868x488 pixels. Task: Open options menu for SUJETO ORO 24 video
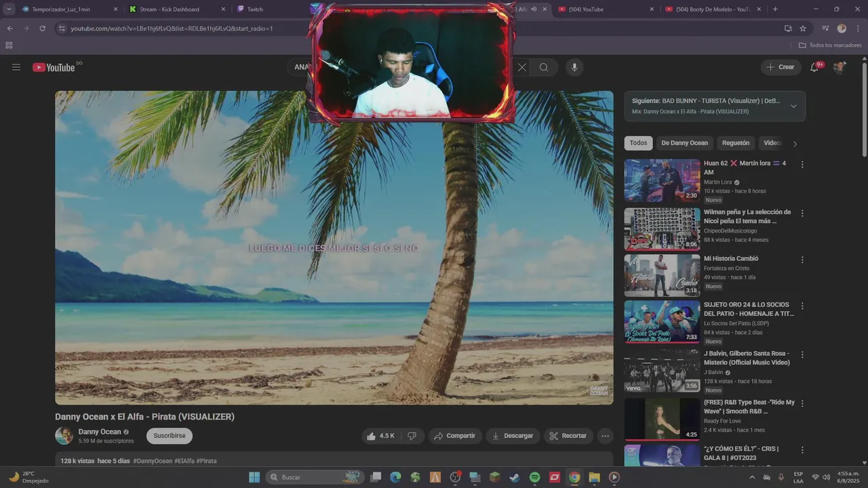tap(802, 306)
